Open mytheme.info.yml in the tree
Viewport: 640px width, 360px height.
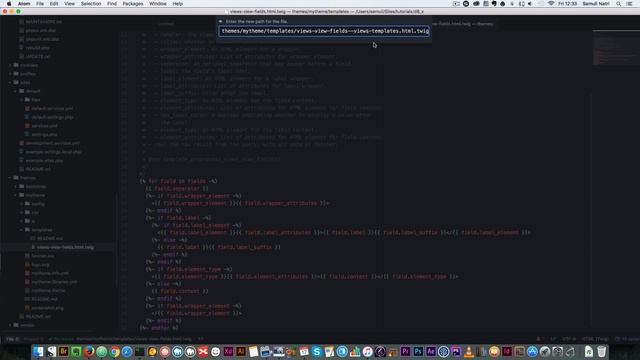point(50,273)
